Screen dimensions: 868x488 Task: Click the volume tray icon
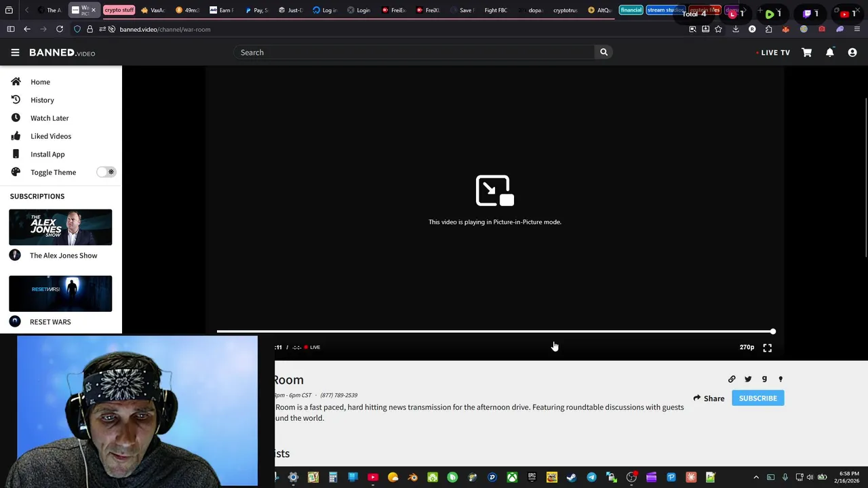810,478
